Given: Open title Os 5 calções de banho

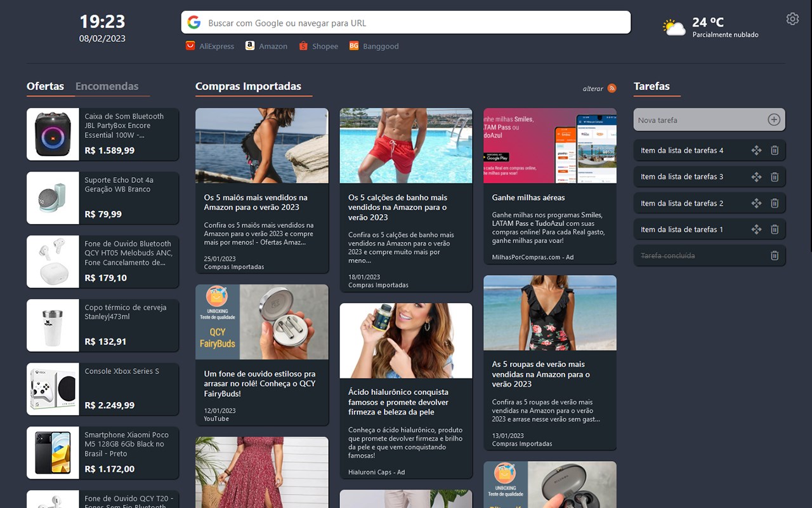Looking at the screenshot, I should click(398, 207).
